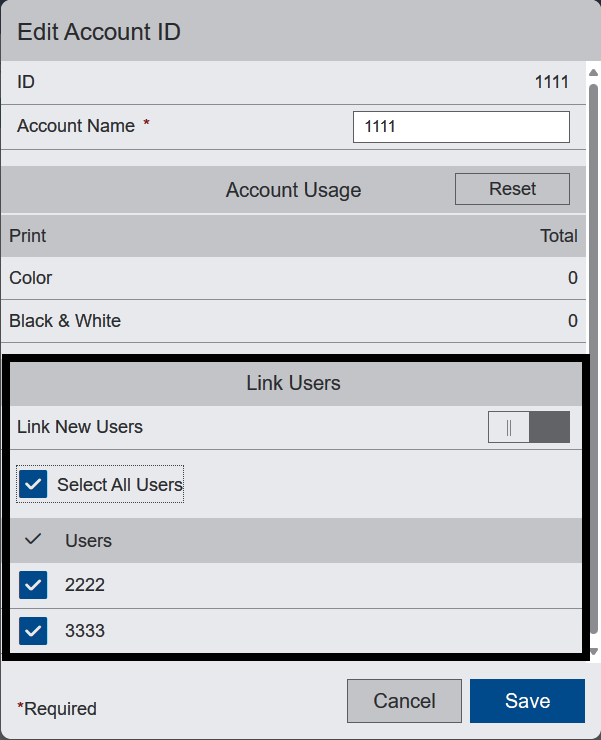Click the dark off side of toggle
Viewport: 601px width, 740px height.
click(550, 427)
